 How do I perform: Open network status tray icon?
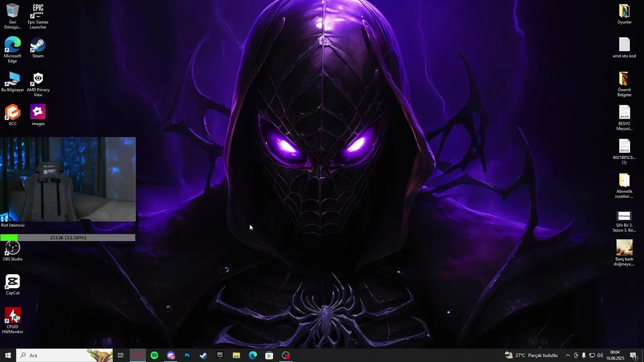[592, 355]
